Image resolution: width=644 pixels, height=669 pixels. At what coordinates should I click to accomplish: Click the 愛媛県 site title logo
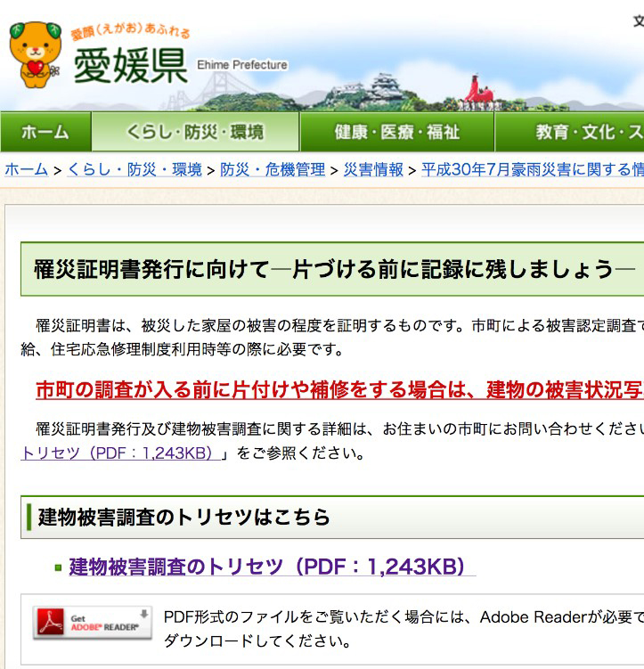[130, 65]
